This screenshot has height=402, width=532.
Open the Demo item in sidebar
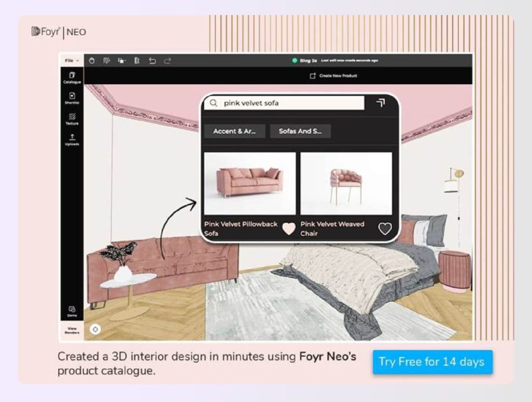coord(72,312)
